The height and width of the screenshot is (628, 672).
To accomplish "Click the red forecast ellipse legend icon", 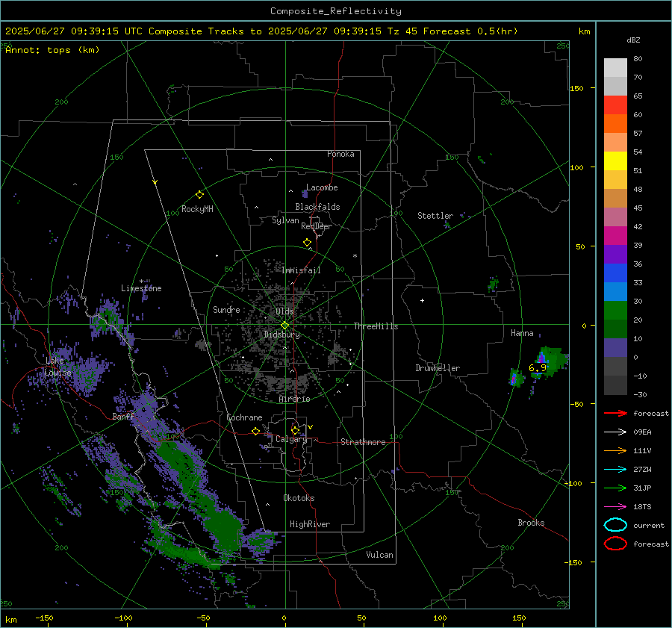I will (615, 544).
